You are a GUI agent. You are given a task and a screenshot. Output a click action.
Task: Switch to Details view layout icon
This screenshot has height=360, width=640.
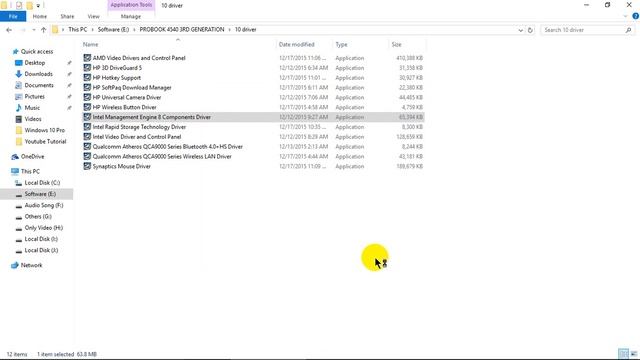point(623,353)
